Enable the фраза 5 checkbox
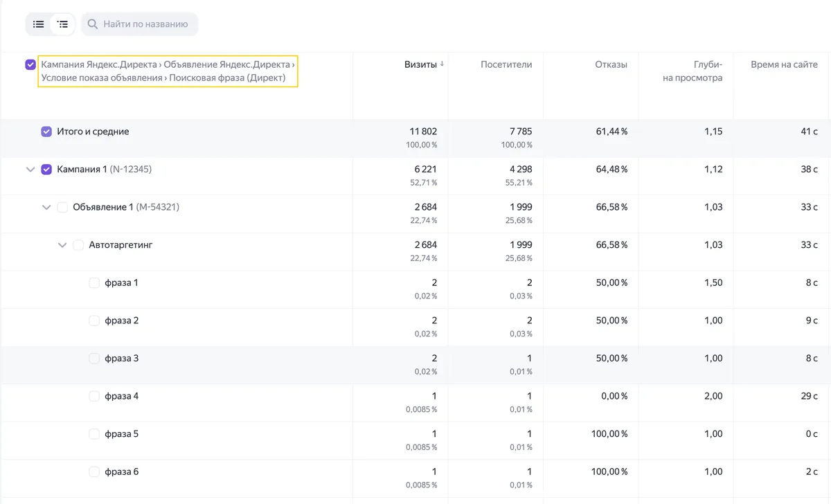 (x=94, y=434)
